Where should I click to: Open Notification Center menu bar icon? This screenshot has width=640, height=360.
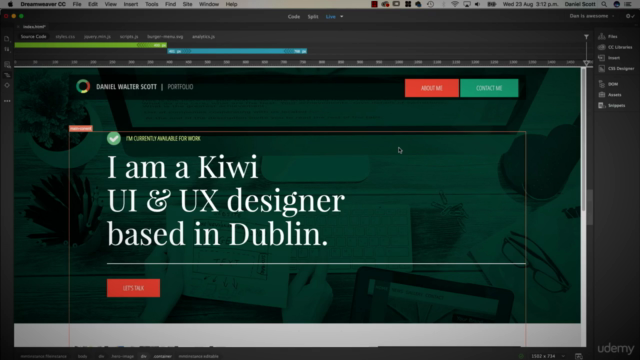[628, 4]
